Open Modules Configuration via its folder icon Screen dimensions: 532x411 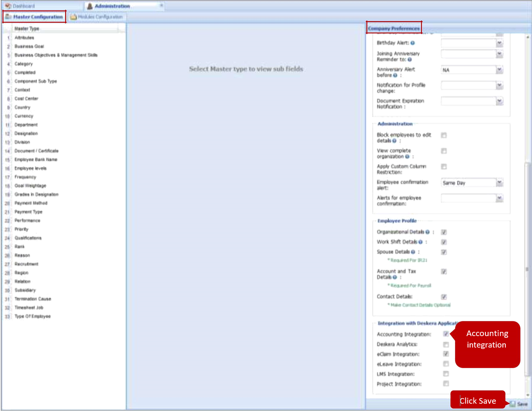(73, 16)
